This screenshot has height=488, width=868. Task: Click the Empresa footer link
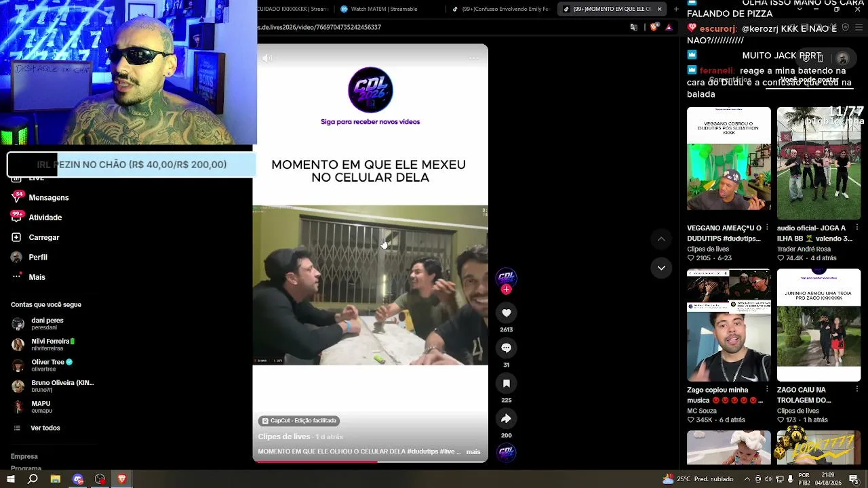click(24, 456)
